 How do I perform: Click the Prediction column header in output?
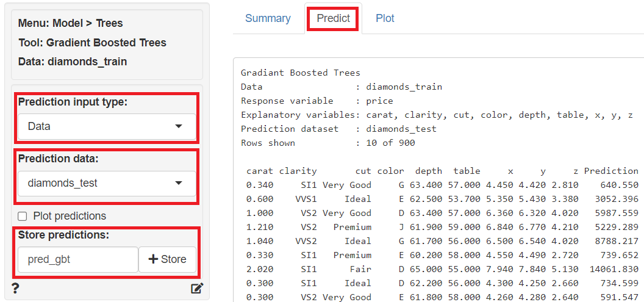pyautogui.click(x=611, y=171)
